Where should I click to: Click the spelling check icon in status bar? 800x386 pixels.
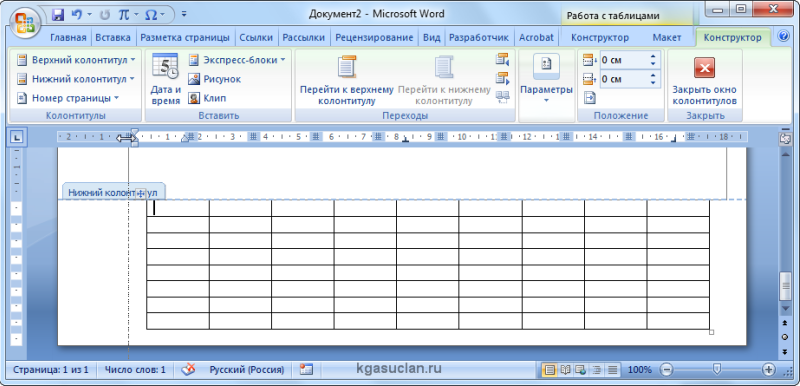tap(189, 369)
